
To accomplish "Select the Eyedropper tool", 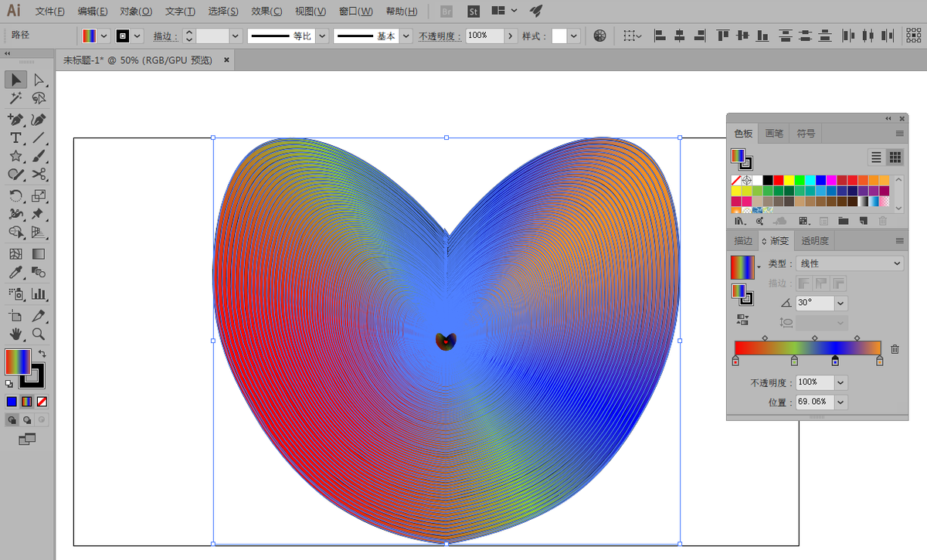I will (x=15, y=272).
